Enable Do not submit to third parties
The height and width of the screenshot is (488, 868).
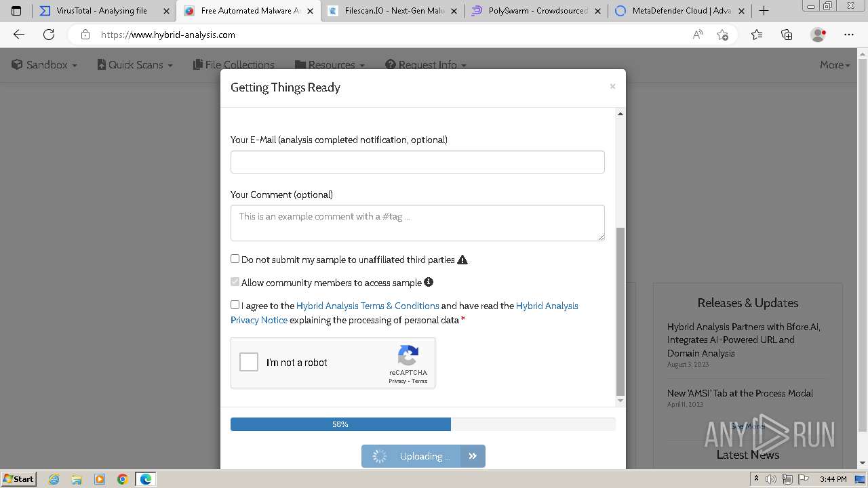(x=235, y=259)
